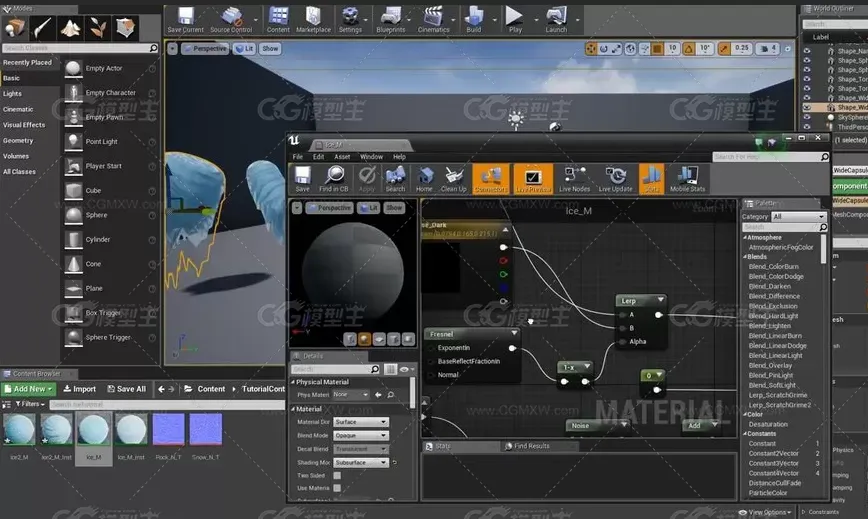The image size is (868, 519).
Task: Collapse the Fresnel node arrow
Action: tap(514, 333)
